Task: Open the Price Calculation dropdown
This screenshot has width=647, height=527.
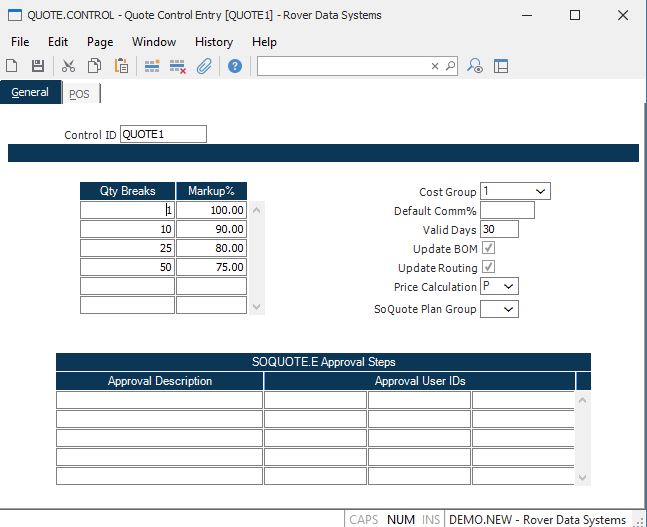Action: tap(508, 287)
